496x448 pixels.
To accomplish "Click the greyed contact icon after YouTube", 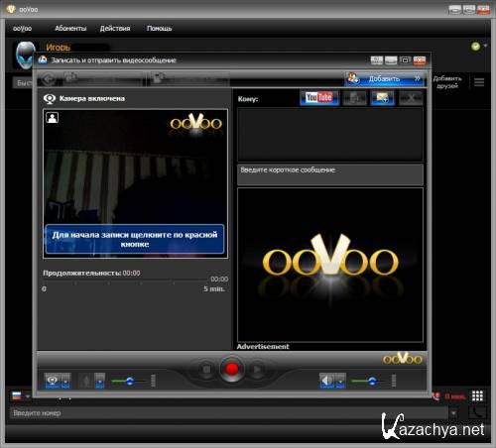I will point(354,98).
